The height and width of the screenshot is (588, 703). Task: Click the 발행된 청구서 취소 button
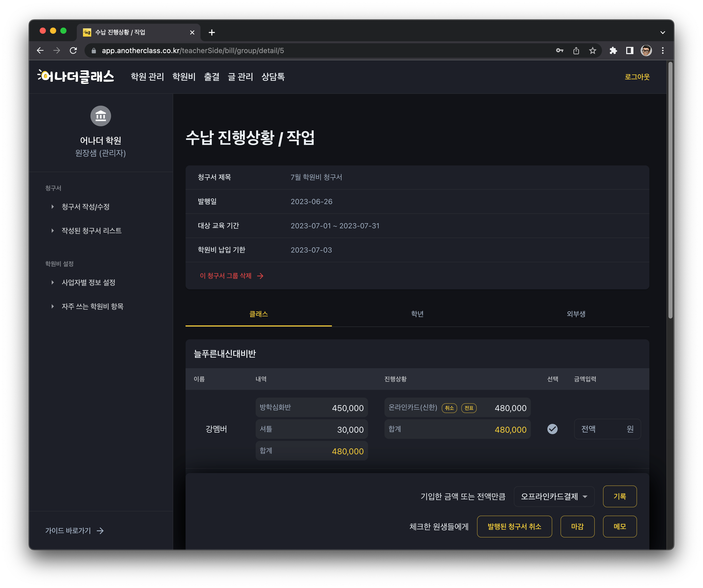(514, 526)
